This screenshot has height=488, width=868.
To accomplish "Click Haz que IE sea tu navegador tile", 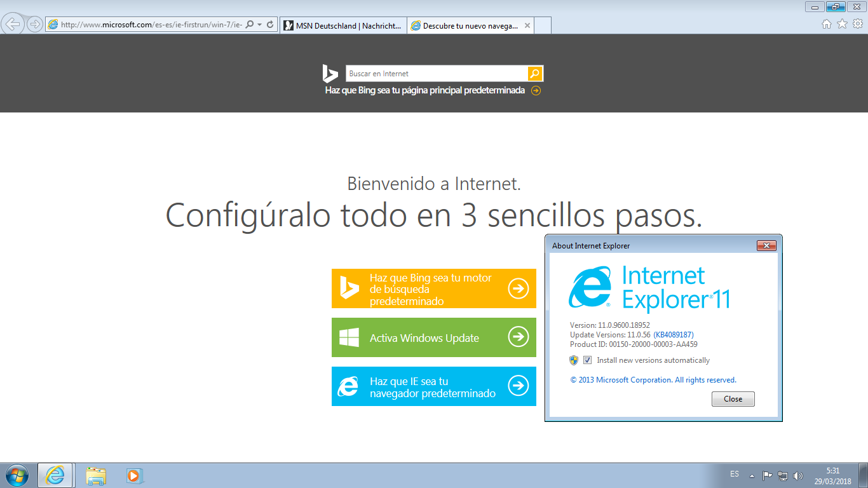I will pos(434,386).
